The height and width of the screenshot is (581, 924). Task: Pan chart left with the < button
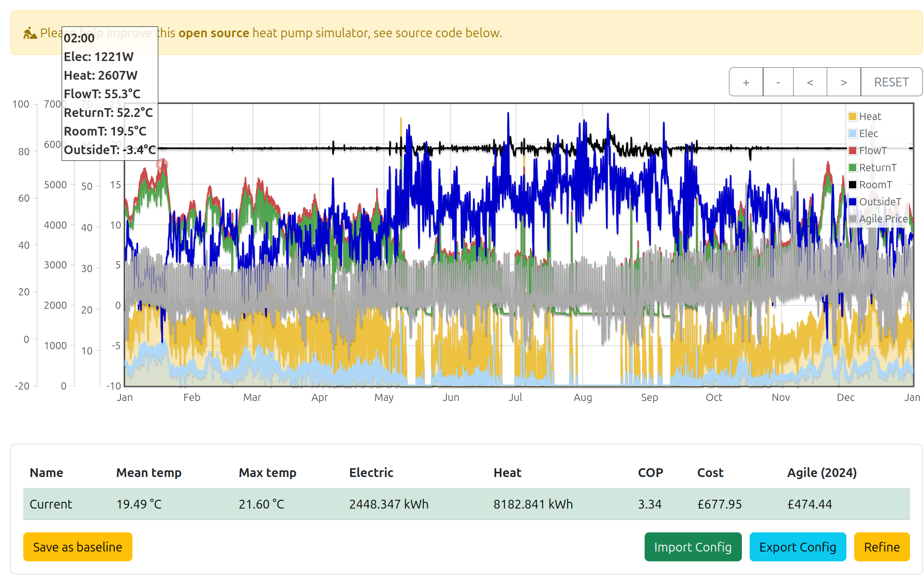coord(810,82)
